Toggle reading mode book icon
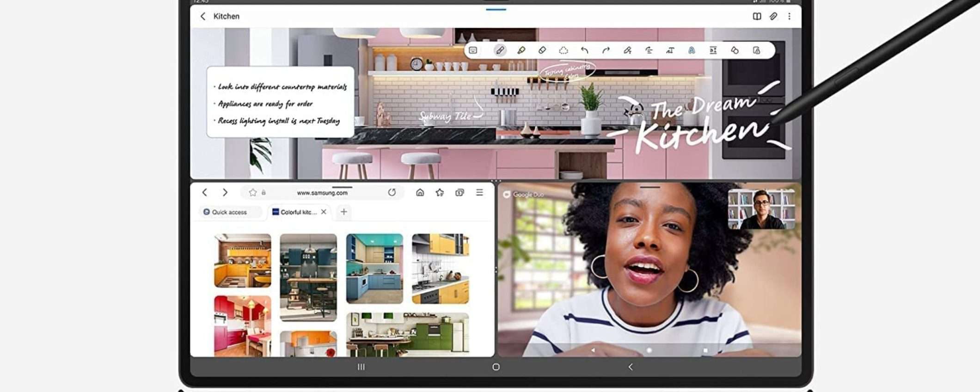980x392 pixels. point(757,17)
